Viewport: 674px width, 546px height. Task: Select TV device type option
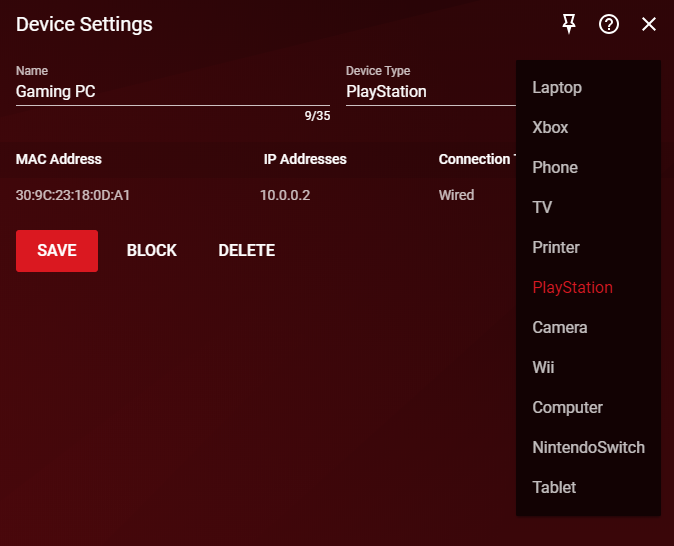[542, 208]
